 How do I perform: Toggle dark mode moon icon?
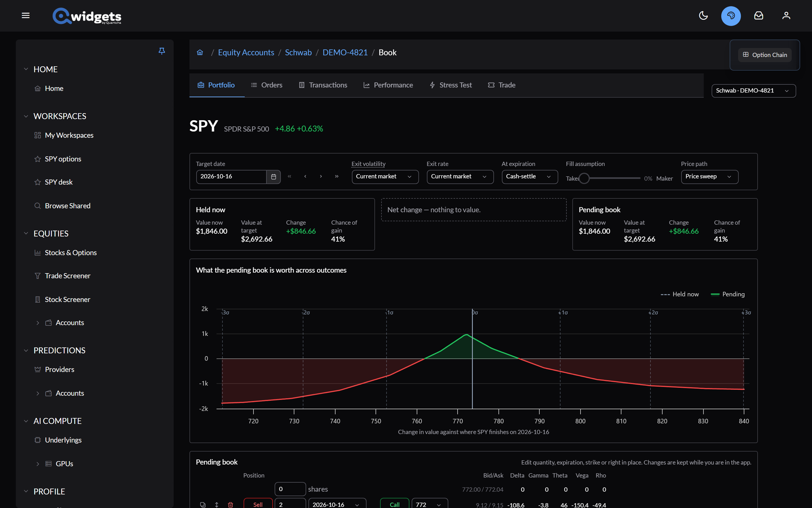click(x=703, y=16)
